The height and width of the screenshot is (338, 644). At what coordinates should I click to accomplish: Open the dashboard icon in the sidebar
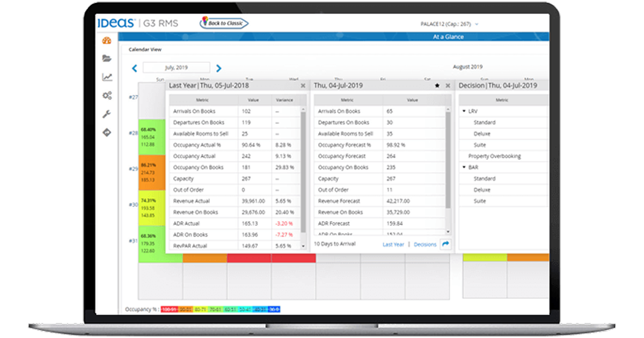click(x=107, y=40)
